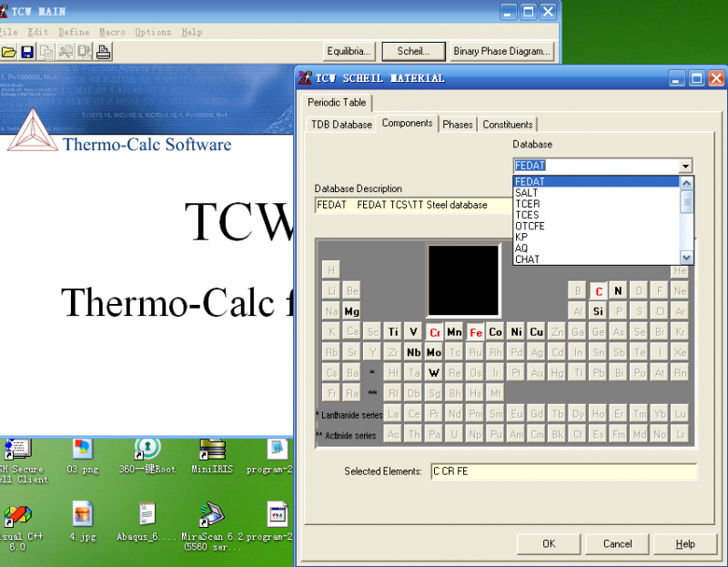Click the Selected Elements field

(x=563, y=471)
